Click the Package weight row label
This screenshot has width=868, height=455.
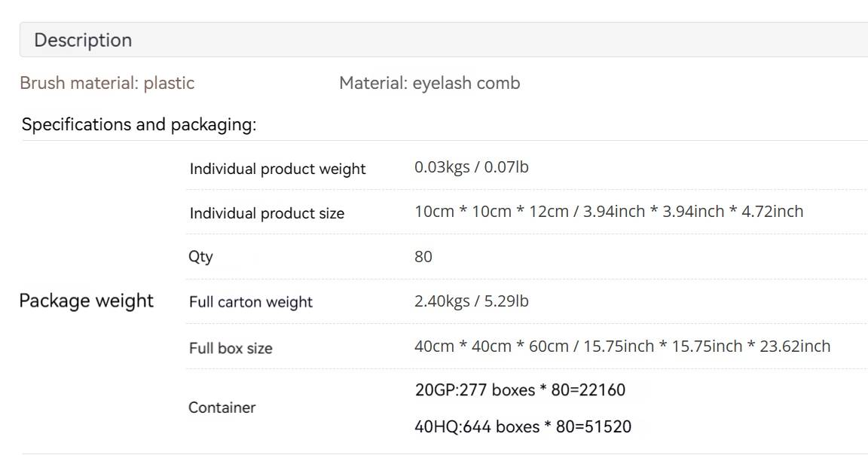pyautogui.click(x=87, y=301)
